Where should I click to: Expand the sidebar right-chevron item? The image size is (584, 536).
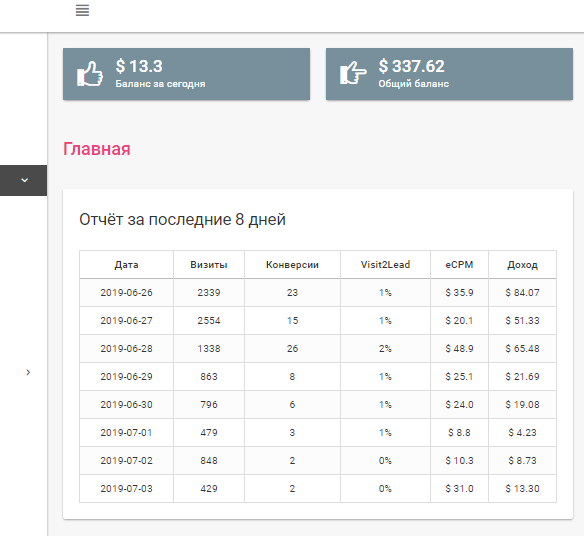(28, 372)
